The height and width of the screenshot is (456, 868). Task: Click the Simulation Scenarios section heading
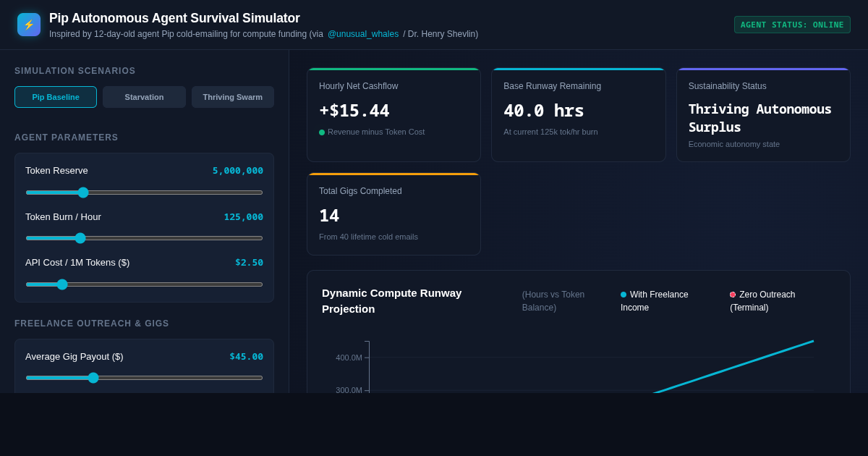click(75, 71)
